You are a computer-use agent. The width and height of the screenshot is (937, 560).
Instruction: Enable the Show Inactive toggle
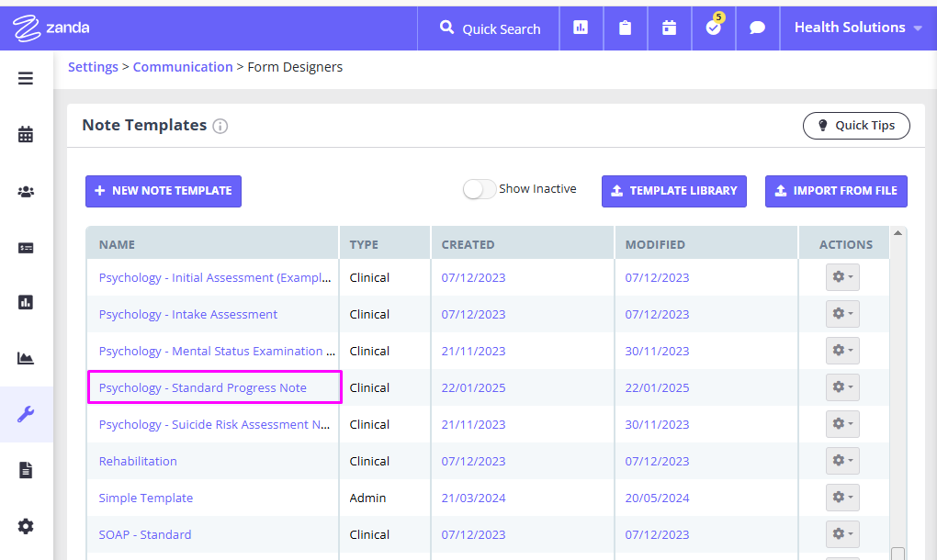[479, 187]
